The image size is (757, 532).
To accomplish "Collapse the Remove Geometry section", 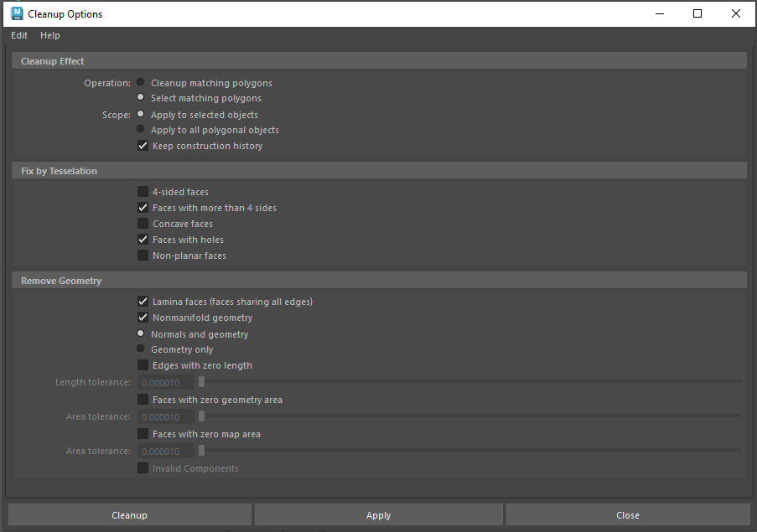I will point(61,281).
